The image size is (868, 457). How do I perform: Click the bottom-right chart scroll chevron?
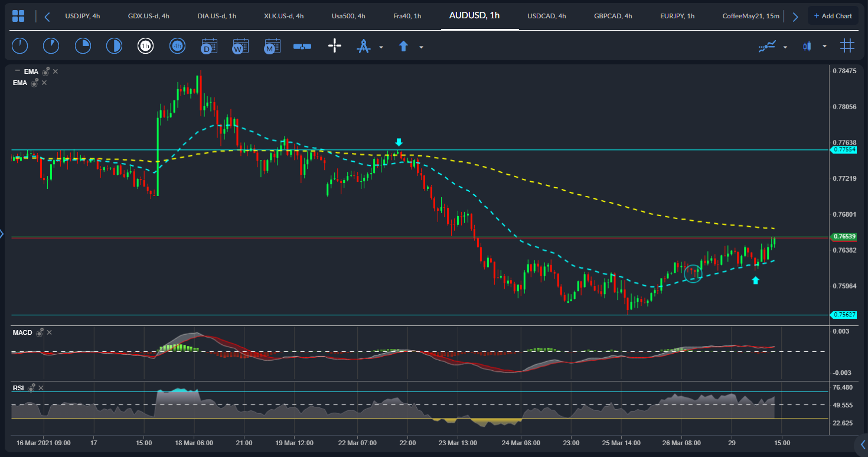pyautogui.click(x=862, y=444)
